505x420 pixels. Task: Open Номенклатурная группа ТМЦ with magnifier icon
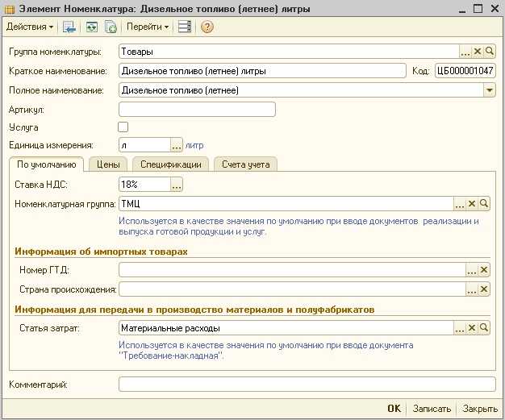click(x=484, y=203)
